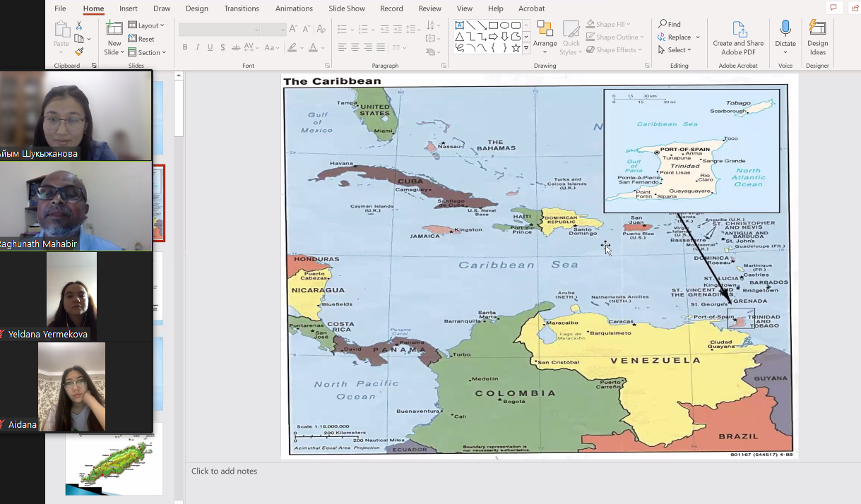Select the Line Arrow shape in gallery
The image size is (861, 504).
click(x=482, y=25)
